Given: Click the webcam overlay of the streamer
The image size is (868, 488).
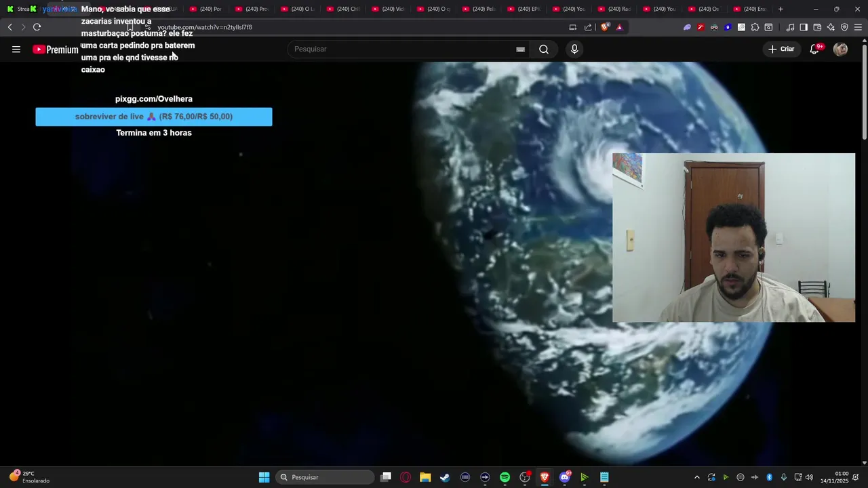Looking at the screenshot, I should point(734,237).
